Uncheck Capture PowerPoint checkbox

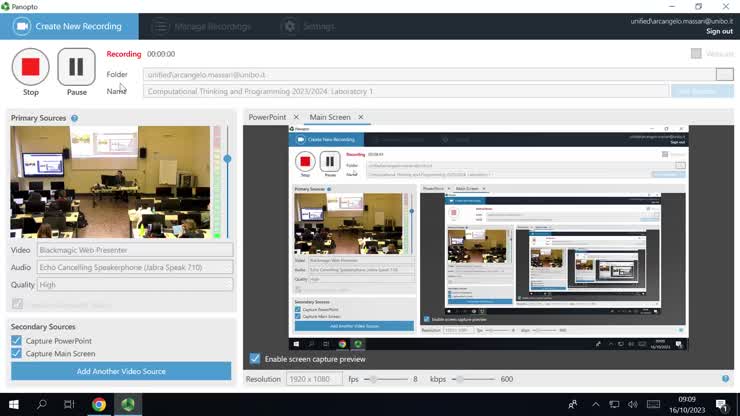coord(17,340)
